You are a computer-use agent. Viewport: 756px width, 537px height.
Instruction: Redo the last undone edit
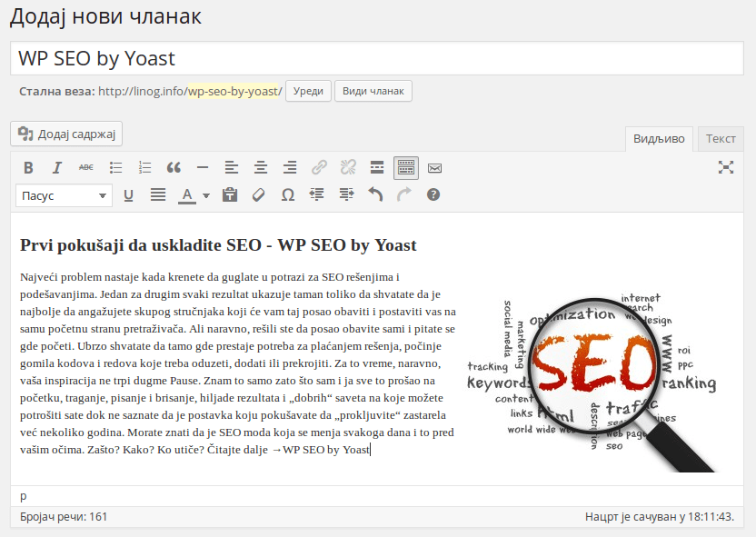(404, 195)
